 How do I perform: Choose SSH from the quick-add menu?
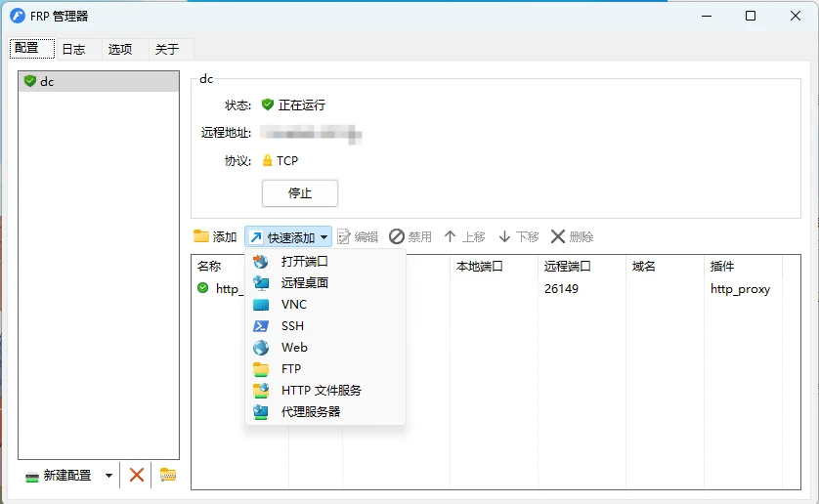(x=325, y=326)
